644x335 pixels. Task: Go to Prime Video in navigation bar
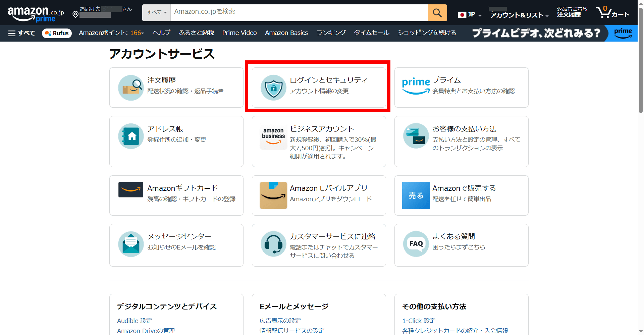click(x=239, y=33)
